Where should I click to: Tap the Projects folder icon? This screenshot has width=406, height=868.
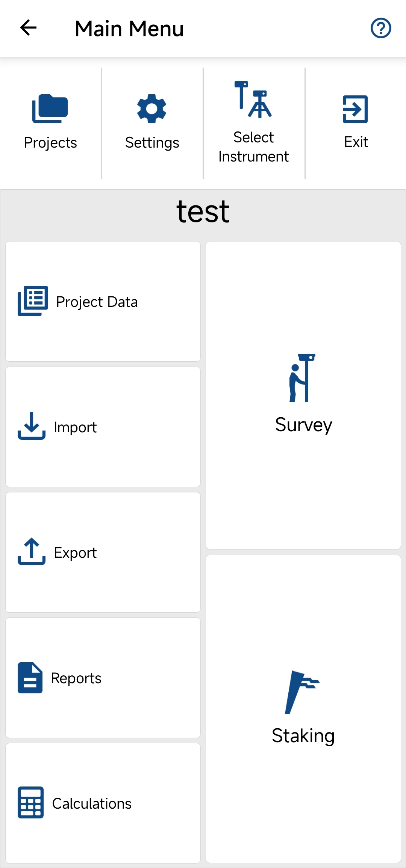tap(50, 109)
